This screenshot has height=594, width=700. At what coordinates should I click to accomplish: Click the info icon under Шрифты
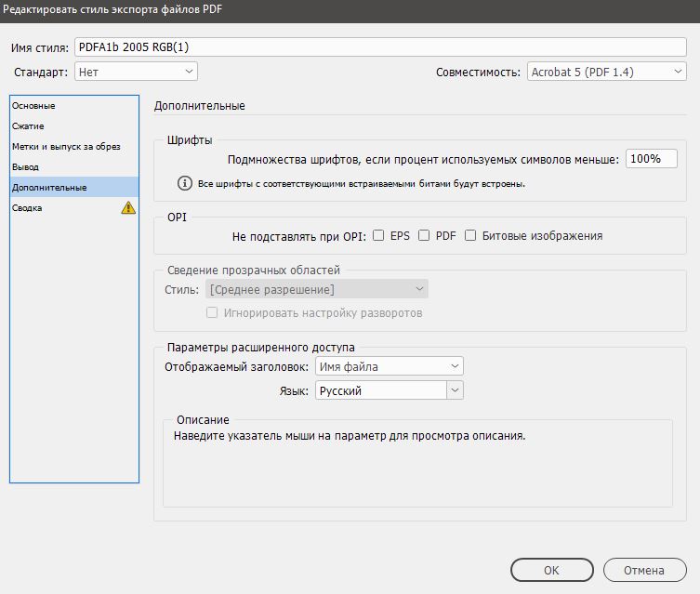point(185,183)
